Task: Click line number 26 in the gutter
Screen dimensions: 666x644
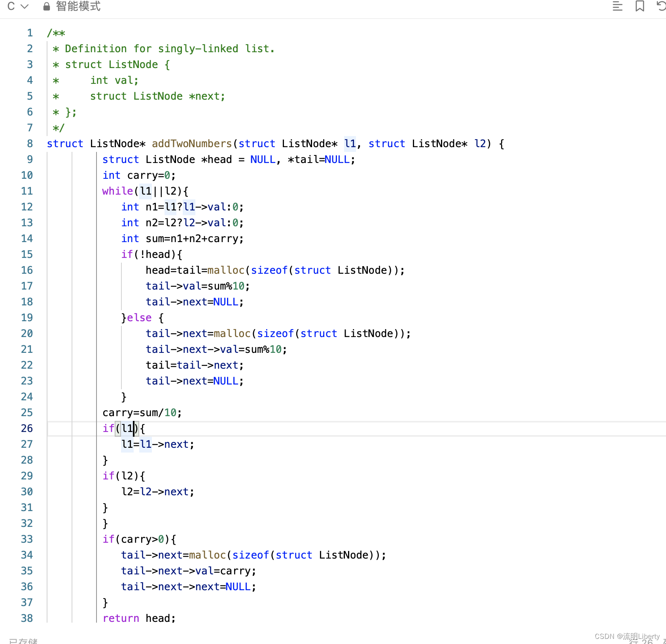Action: pyautogui.click(x=26, y=428)
